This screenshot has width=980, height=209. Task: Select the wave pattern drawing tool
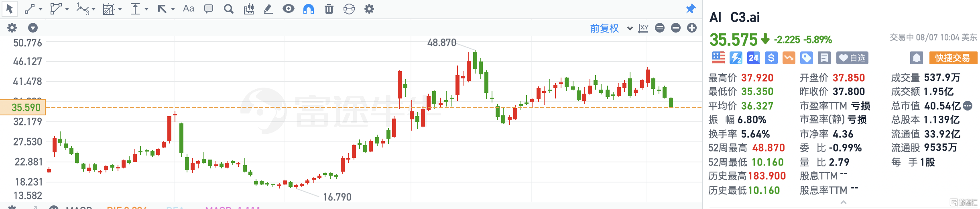click(x=83, y=9)
